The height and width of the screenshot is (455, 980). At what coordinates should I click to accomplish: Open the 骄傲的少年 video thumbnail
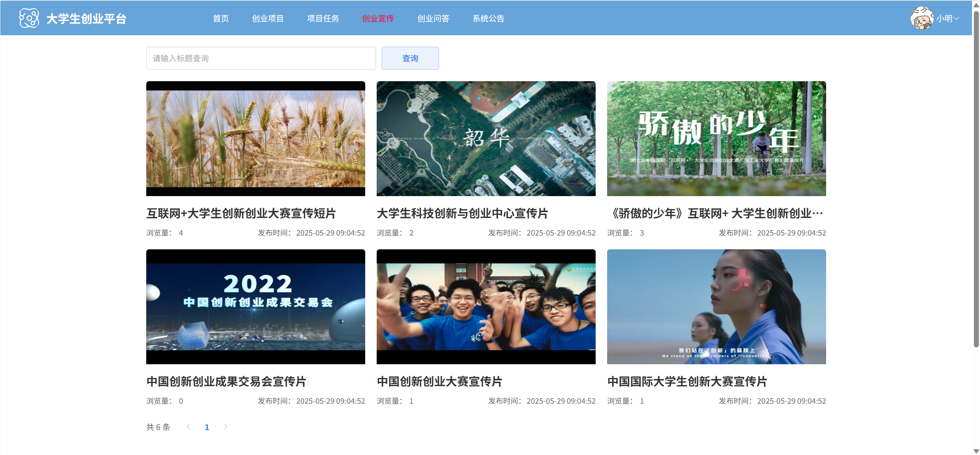[x=716, y=139]
